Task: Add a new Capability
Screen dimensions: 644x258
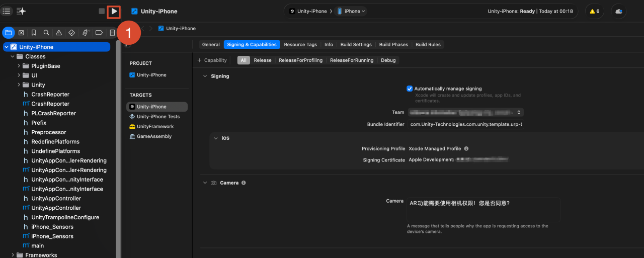Action: 212,60
